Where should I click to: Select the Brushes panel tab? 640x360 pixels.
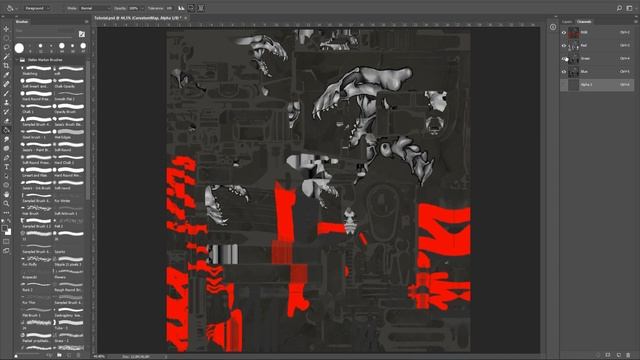22,22
